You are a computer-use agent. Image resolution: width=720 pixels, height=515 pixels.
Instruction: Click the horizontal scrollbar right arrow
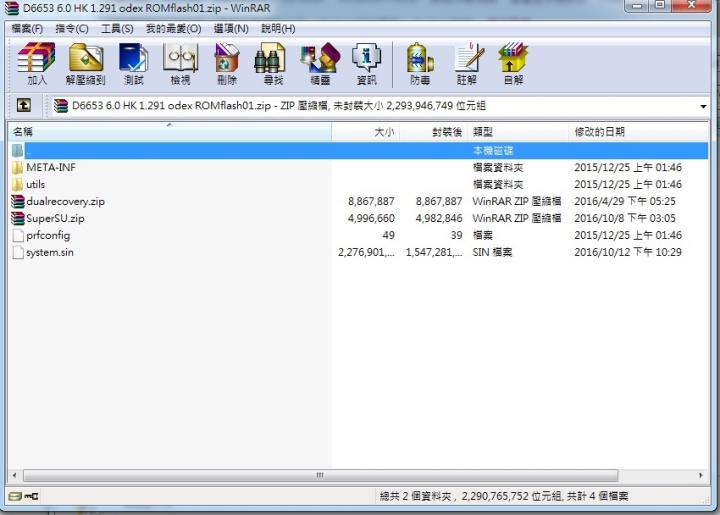coord(701,475)
